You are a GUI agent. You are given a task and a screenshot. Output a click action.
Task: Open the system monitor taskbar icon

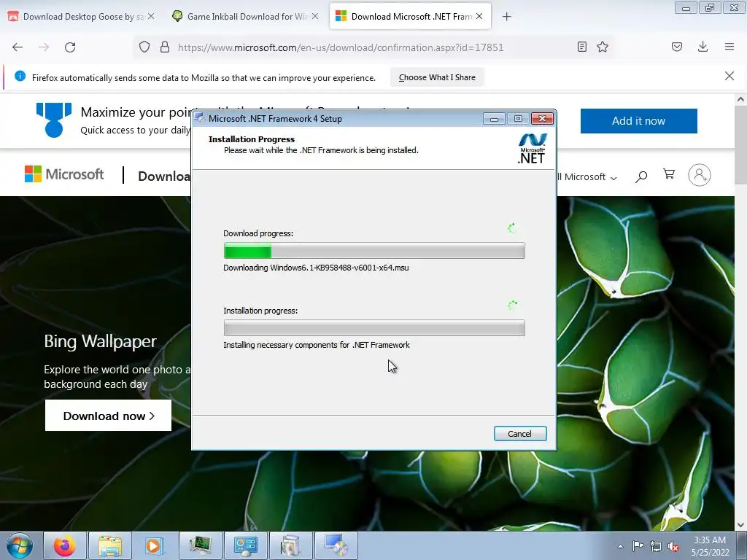(x=200, y=545)
